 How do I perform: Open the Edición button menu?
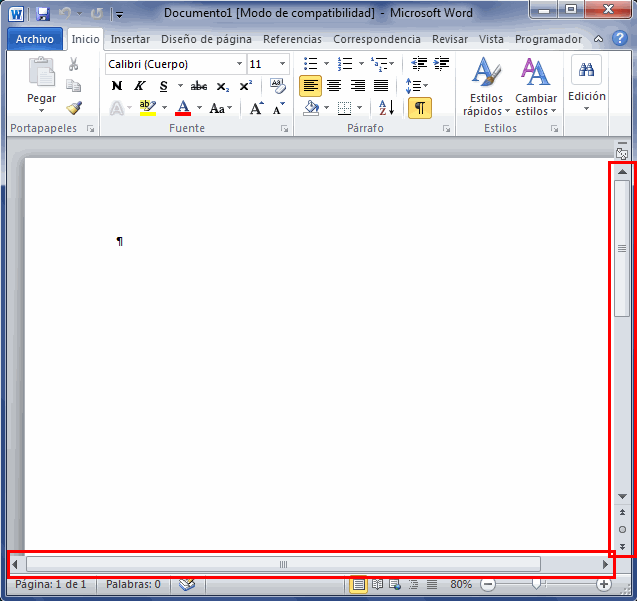(x=587, y=83)
